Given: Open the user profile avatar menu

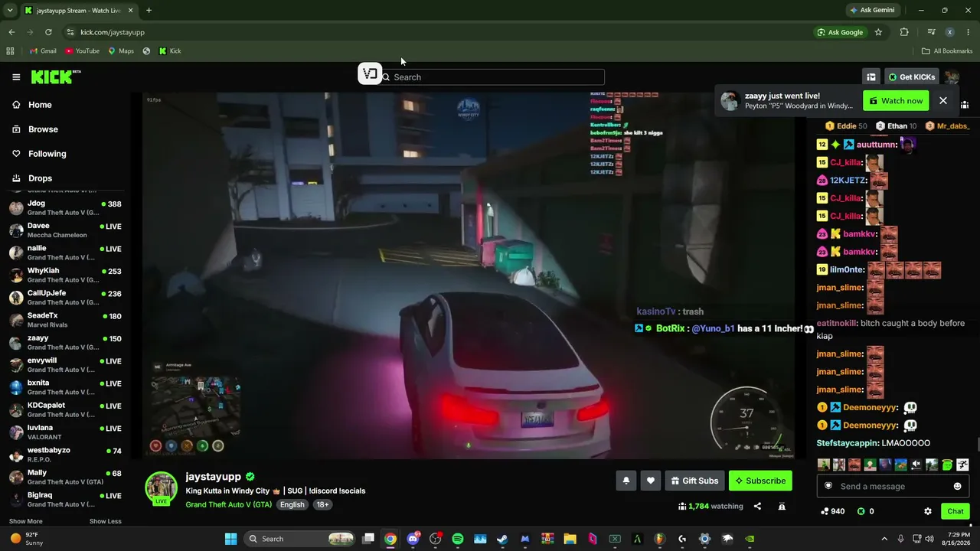Looking at the screenshot, I should point(952,77).
